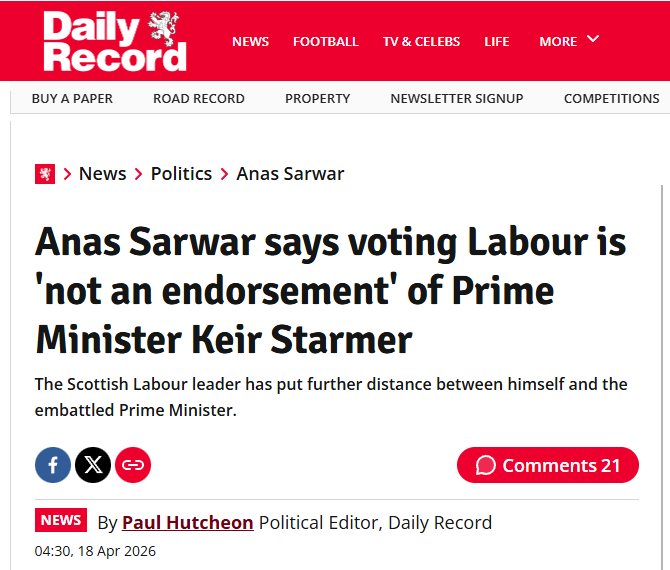670x570 pixels.
Task: Open Newsletter Signup page
Action: pyautogui.click(x=457, y=98)
